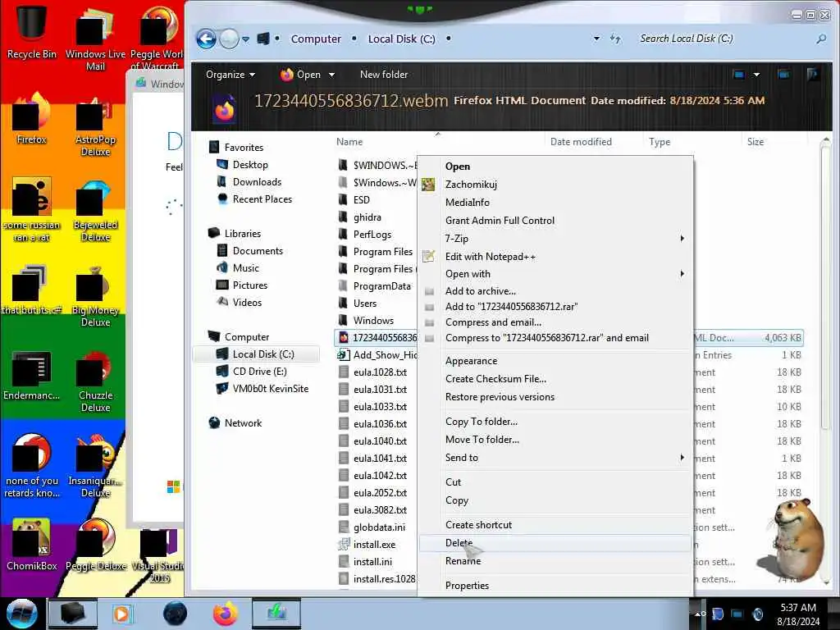
Task: Click the taskbar clock showing 5:37 AM
Action: pyautogui.click(x=798, y=614)
